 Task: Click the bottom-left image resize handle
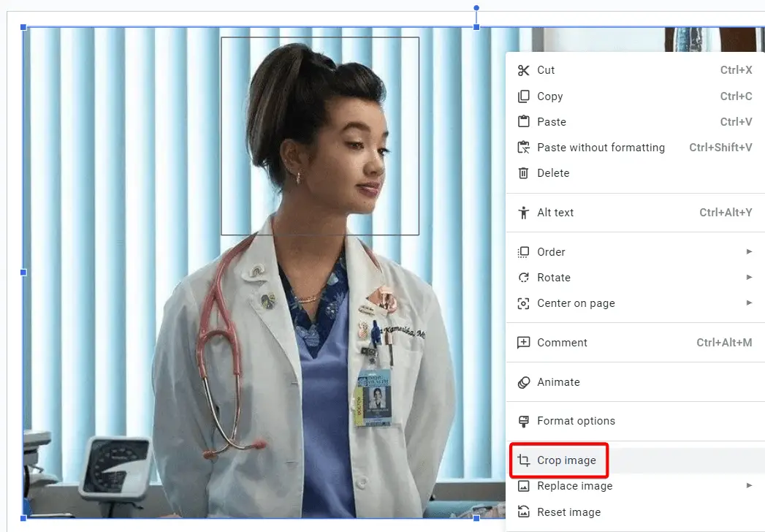pos(23,518)
